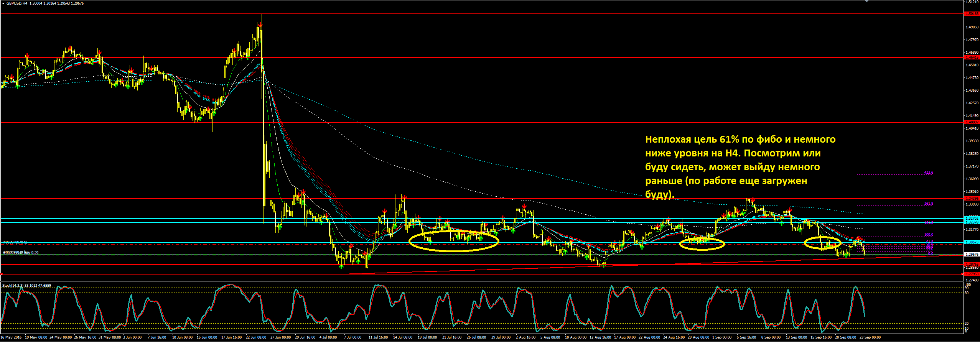Click the tp order line label
The width and height of the screenshot is (980, 342).
15,242
